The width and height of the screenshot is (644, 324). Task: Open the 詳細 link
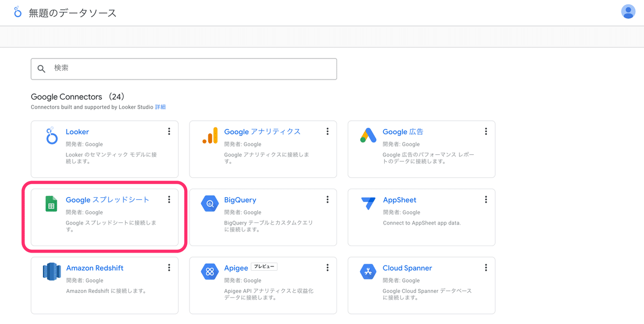[160, 107]
